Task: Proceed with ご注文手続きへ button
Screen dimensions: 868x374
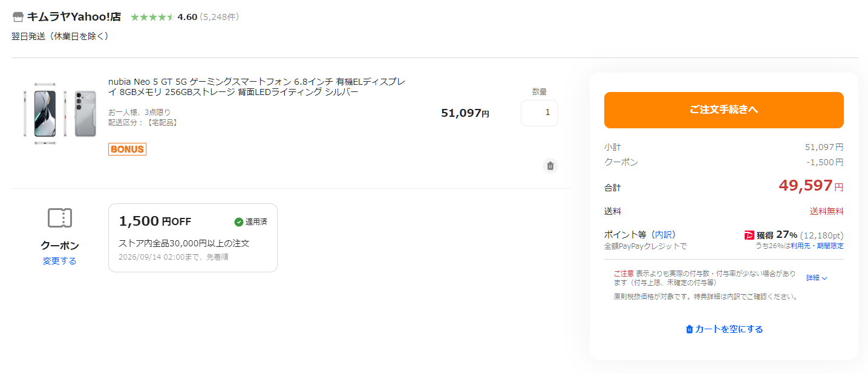Action: pyautogui.click(x=723, y=110)
